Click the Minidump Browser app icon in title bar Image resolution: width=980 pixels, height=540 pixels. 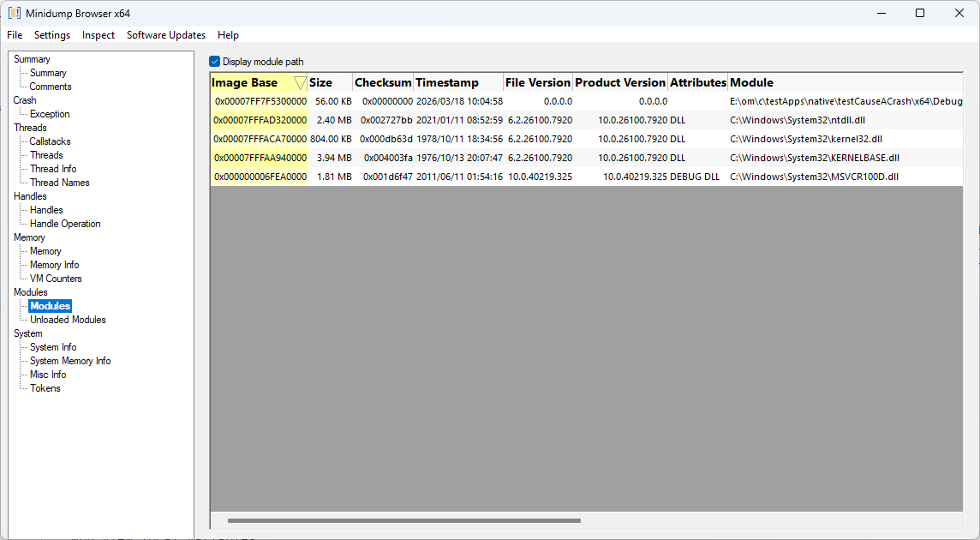[x=14, y=13]
